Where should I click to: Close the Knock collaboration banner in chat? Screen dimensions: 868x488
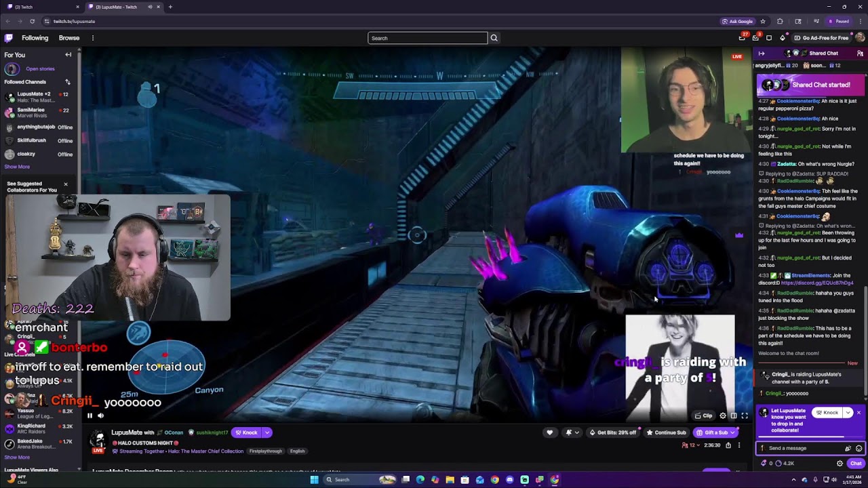coord(859,413)
